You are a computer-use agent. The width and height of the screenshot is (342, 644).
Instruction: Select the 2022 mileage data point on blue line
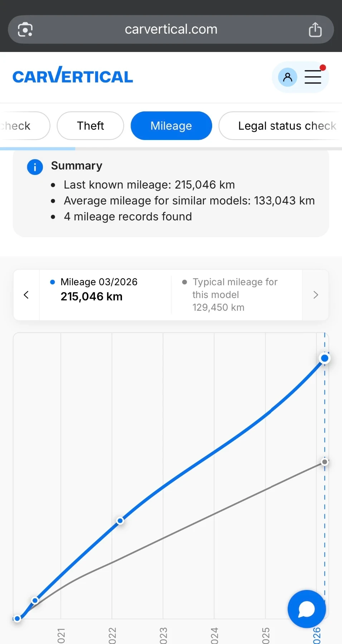click(x=121, y=521)
